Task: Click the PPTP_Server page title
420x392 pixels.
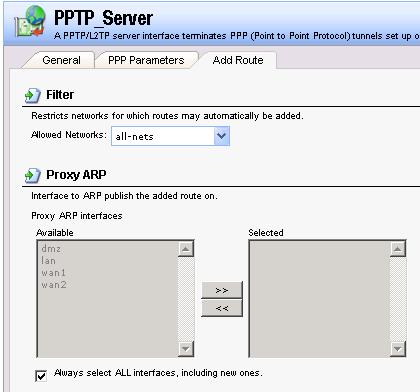Action: [103, 18]
